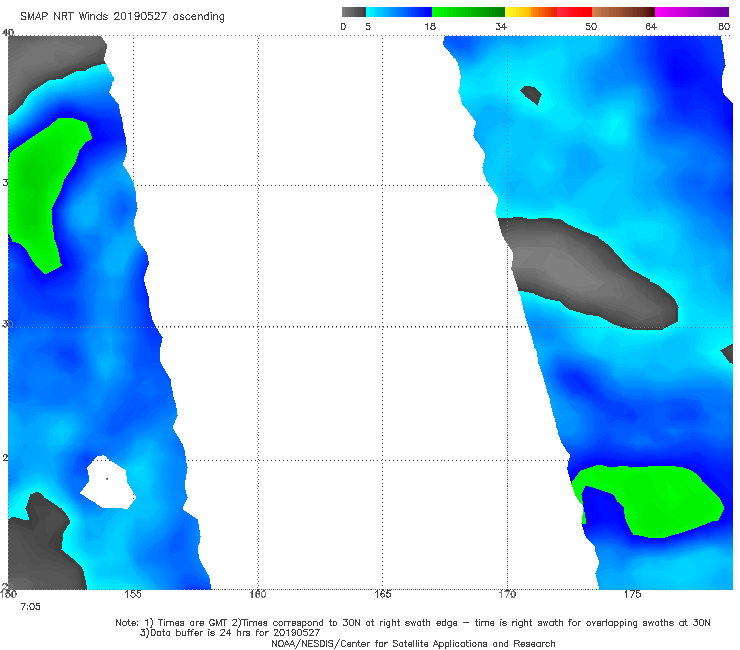Click the longitude label '165'

coord(382,594)
